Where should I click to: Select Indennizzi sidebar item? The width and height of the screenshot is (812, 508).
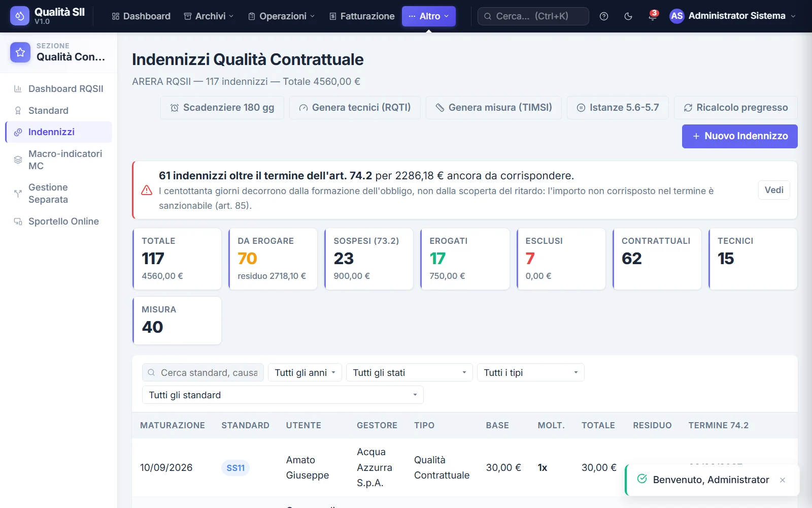point(58,132)
